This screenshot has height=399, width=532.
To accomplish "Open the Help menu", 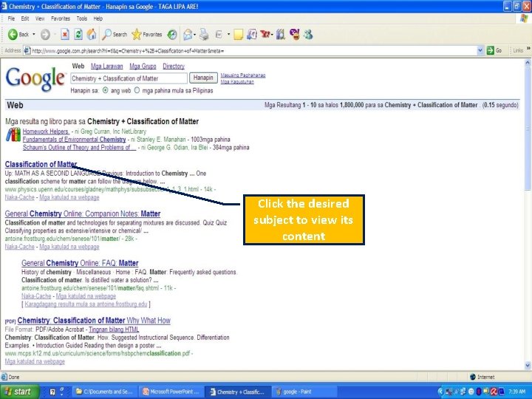I will (98, 18).
